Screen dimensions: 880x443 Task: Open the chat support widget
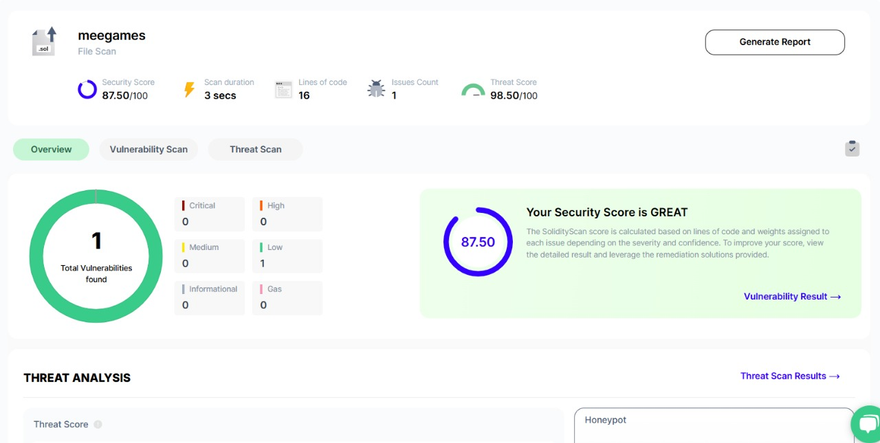(x=866, y=426)
